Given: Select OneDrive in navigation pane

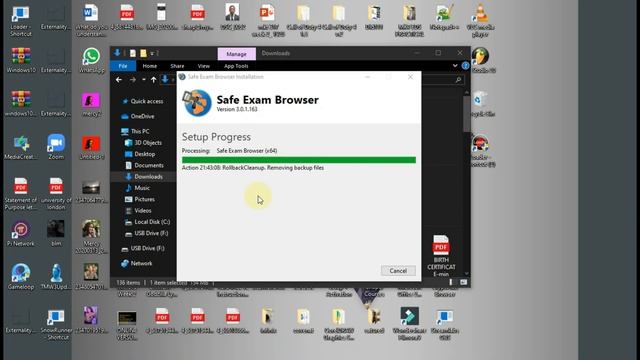Looking at the screenshot, I should (x=138, y=116).
